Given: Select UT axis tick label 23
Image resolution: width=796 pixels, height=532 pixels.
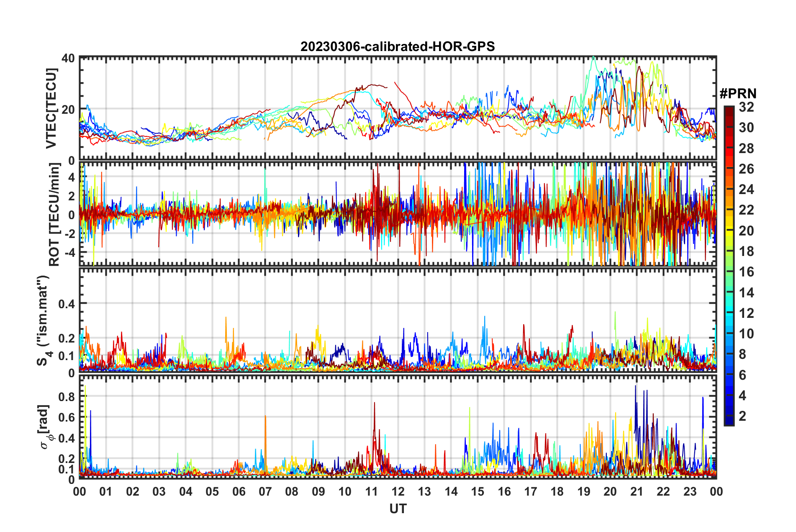Looking at the screenshot, I should (690, 491).
